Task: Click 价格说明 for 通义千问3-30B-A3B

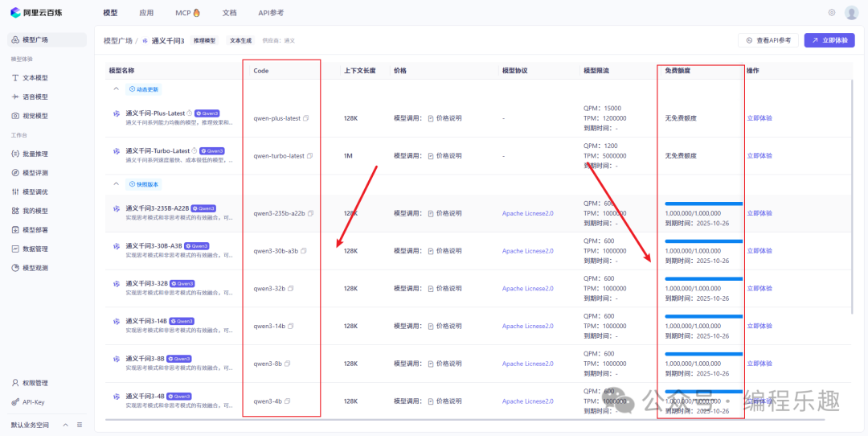Action: click(x=449, y=251)
